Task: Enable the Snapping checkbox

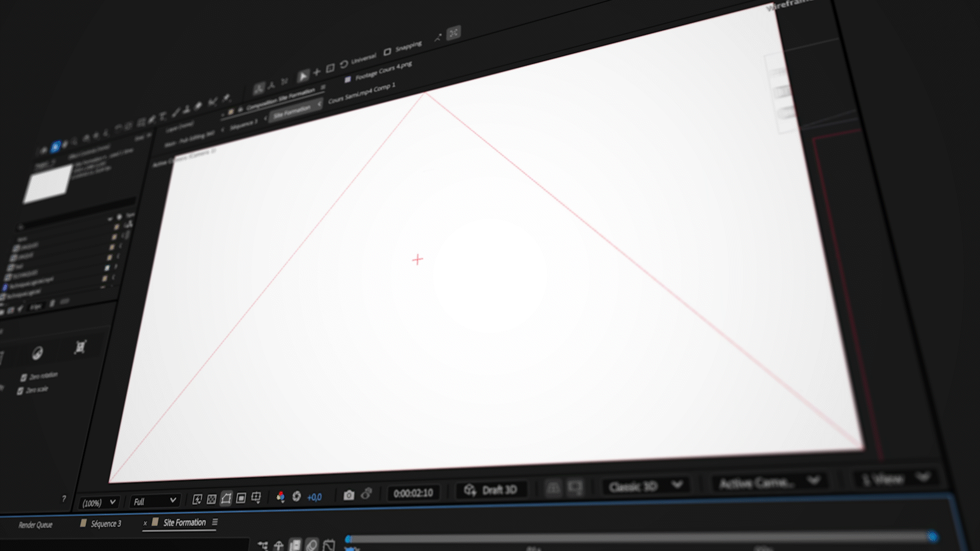Action: (x=387, y=52)
